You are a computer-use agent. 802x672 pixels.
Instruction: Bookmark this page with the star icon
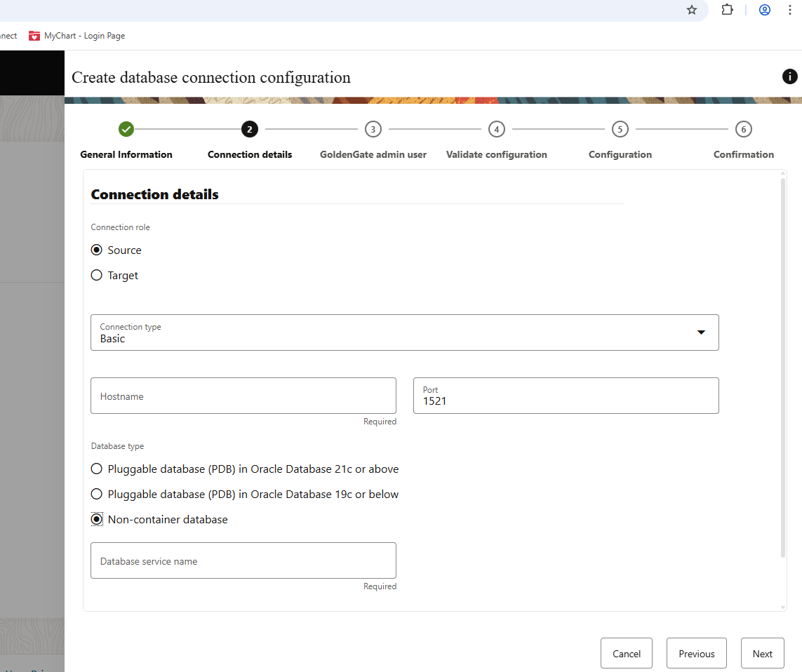tap(692, 10)
